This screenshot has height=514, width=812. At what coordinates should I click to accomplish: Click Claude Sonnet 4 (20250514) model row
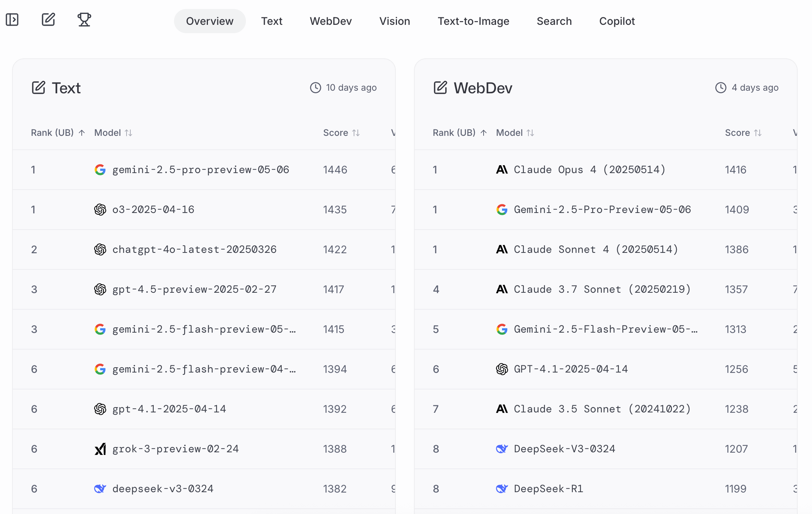click(596, 249)
